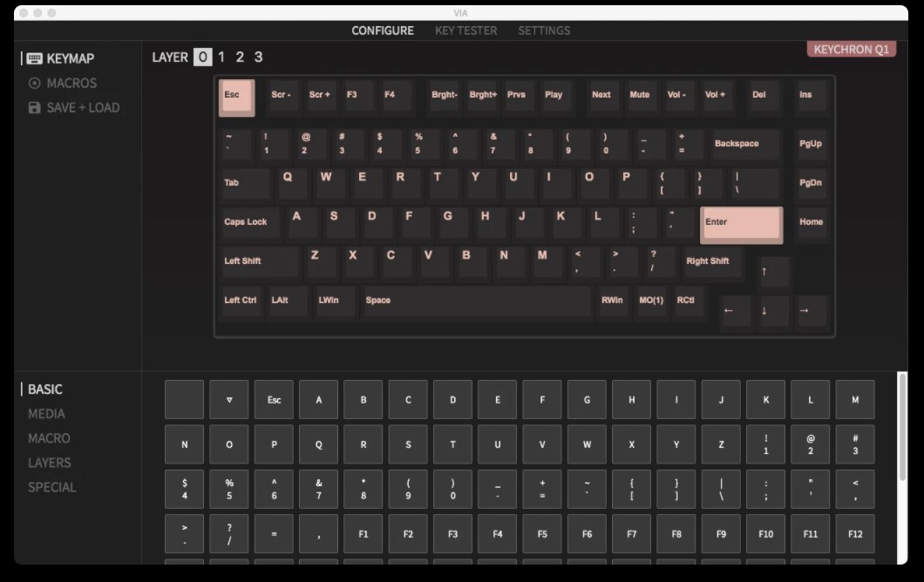Click the record icon beside MACROS
Image resolution: width=924 pixels, height=582 pixels.
(x=35, y=83)
